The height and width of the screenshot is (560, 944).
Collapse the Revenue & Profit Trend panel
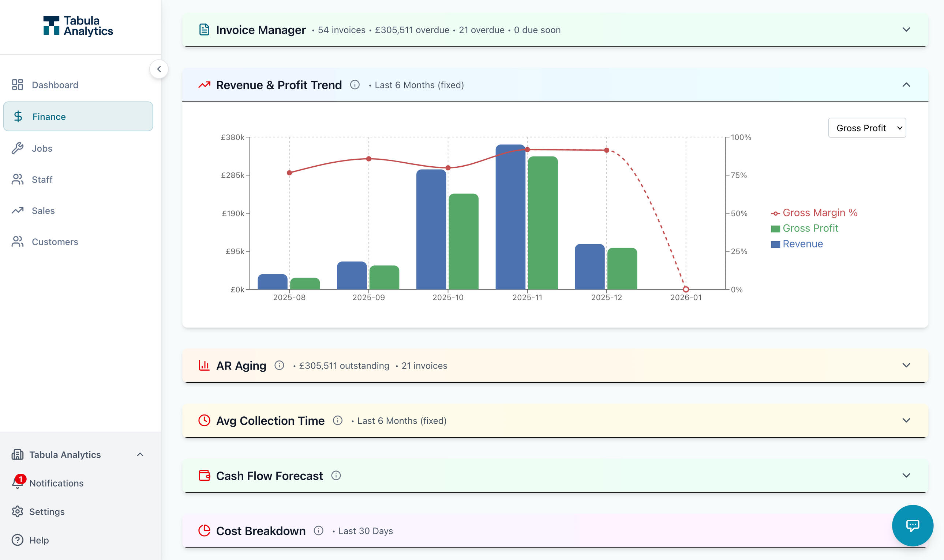906,85
